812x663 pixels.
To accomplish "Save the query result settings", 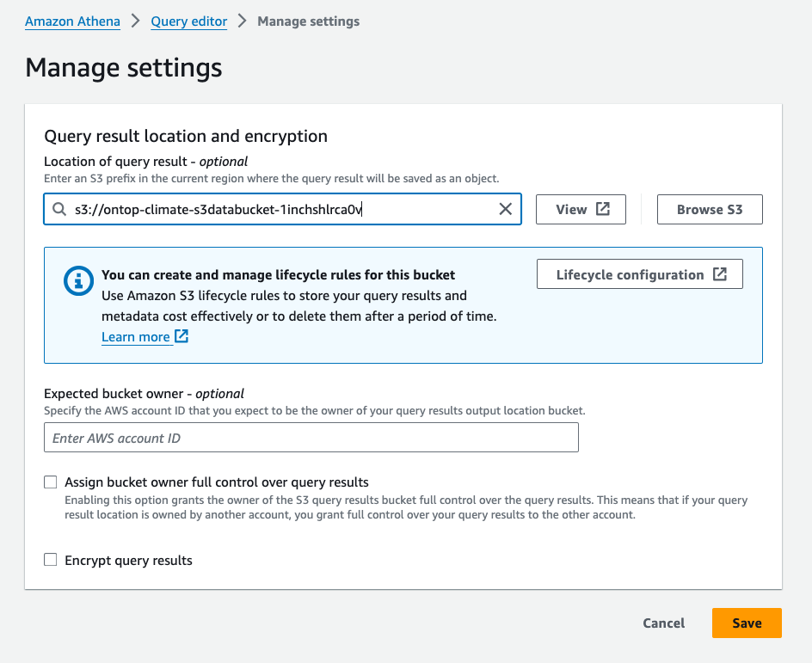I will 747,623.
